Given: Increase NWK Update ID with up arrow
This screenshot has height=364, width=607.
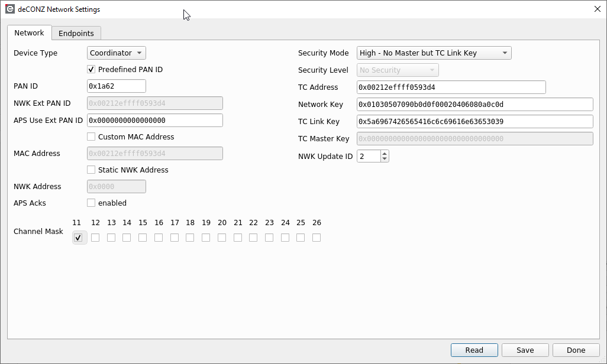Looking at the screenshot, I should pos(385,154).
